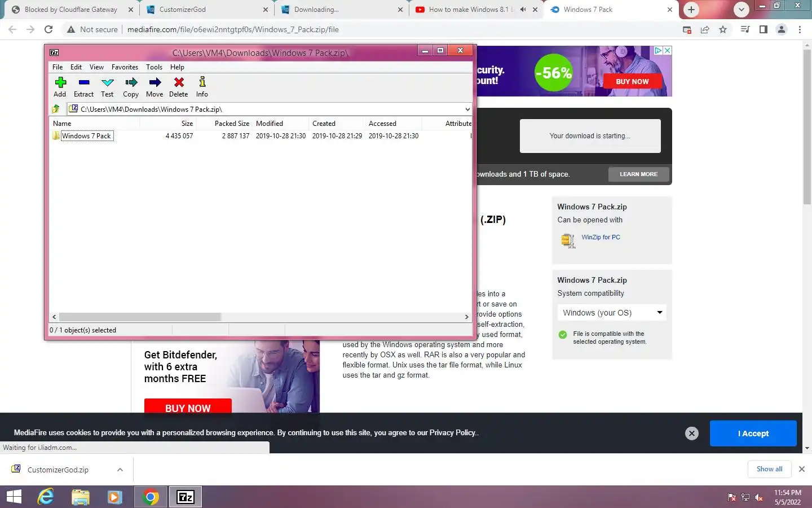
Task: Sort by the Name column header
Action: (95, 124)
